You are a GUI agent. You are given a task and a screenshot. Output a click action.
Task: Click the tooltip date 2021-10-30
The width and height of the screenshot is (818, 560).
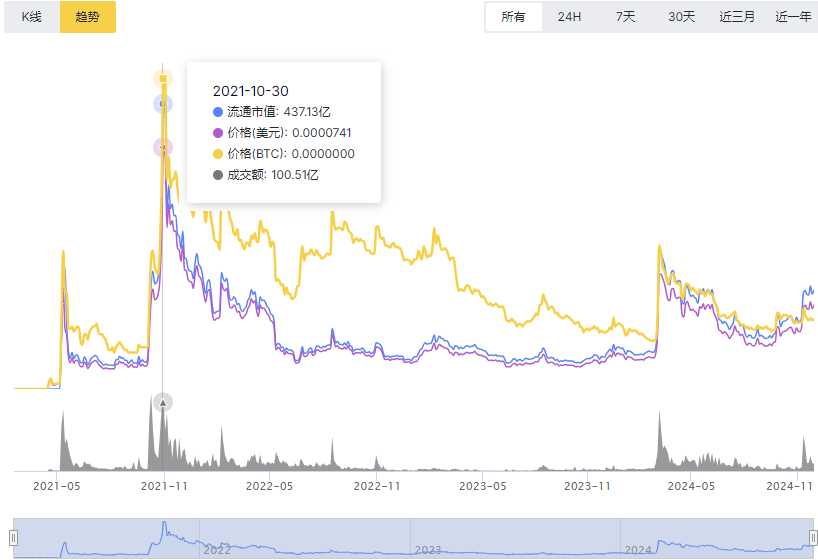(250, 91)
